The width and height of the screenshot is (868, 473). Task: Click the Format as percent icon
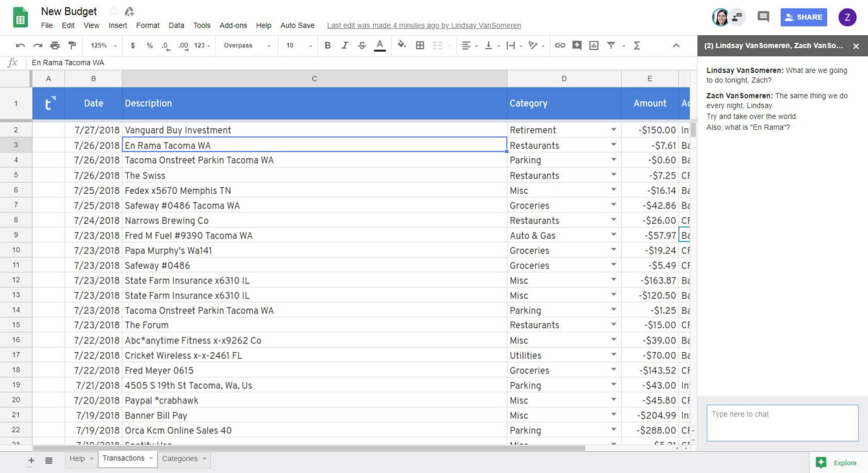point(149,45)
